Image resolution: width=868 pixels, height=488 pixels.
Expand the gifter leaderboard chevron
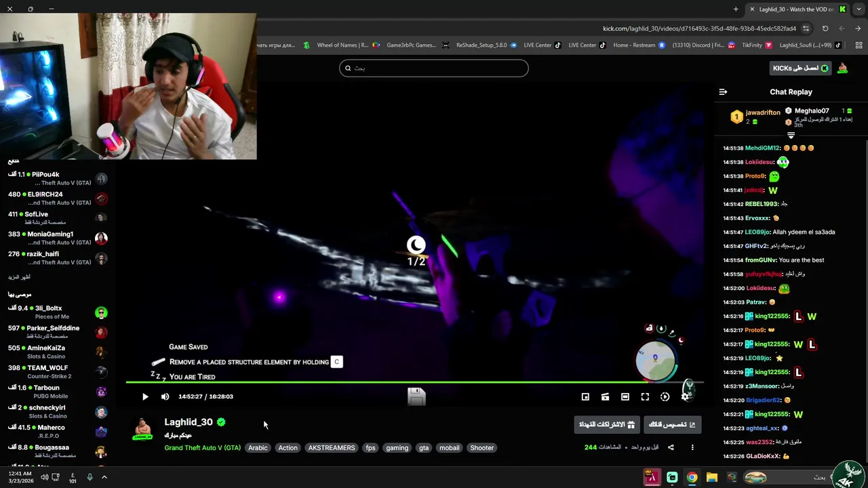791,136
